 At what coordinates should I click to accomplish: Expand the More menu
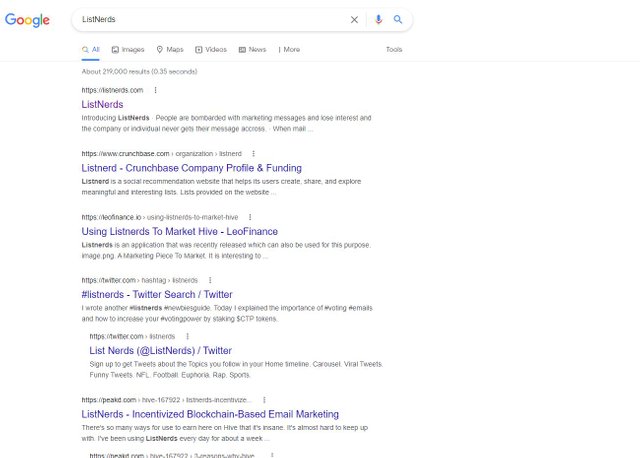click(289, 49)
